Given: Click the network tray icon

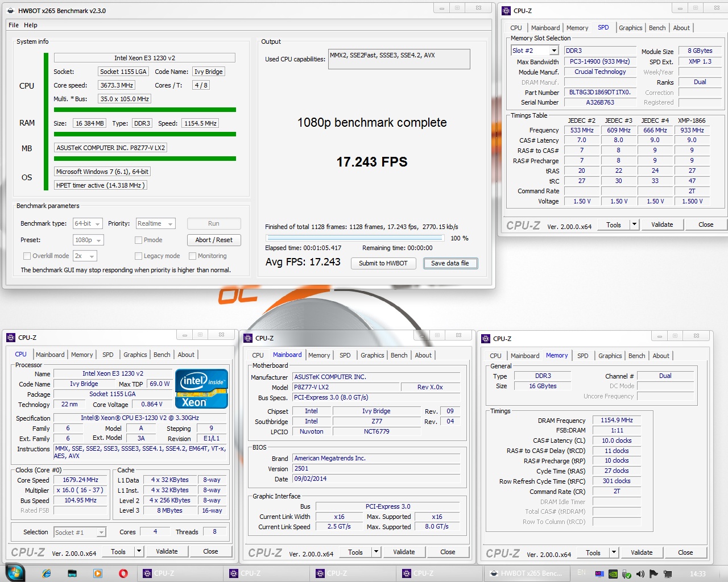Looking at the screenshot, I should (667, 574).
